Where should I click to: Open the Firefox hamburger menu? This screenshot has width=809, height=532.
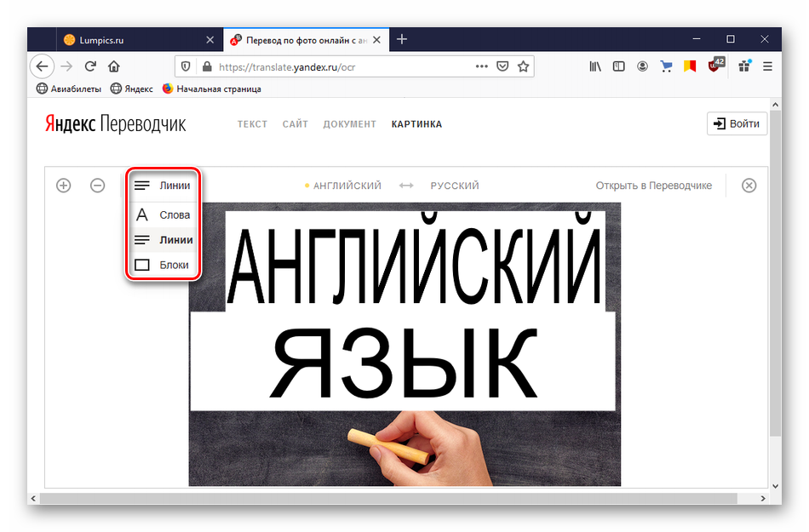click(x=767, y=66)
